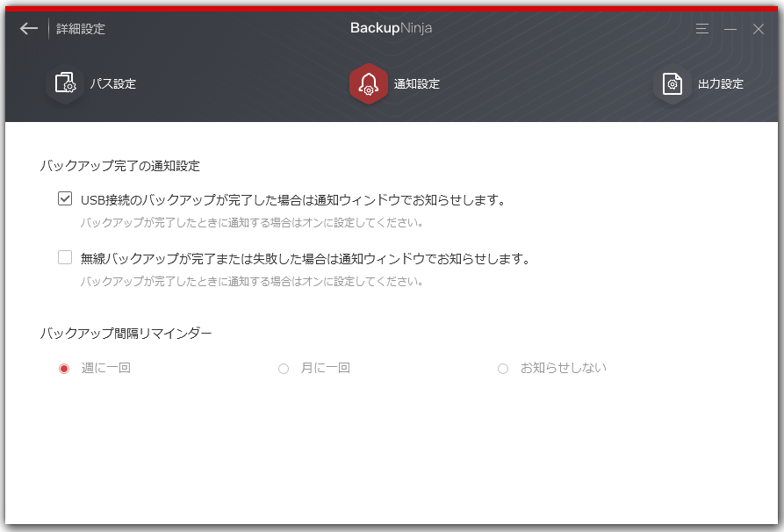
Task: Enable 無線バックアップ notification checkbox
Action: (x=65, y=257)
